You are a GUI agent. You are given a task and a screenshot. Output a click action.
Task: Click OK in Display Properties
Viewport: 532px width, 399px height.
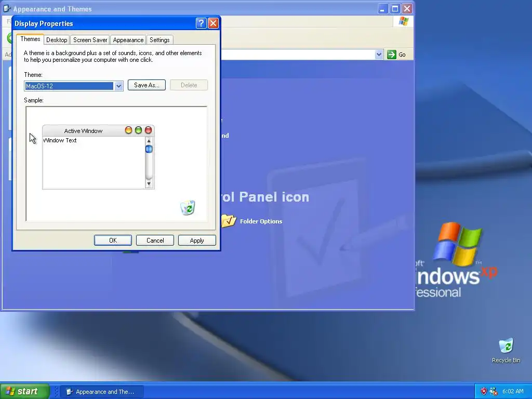(x=113, y=240)
